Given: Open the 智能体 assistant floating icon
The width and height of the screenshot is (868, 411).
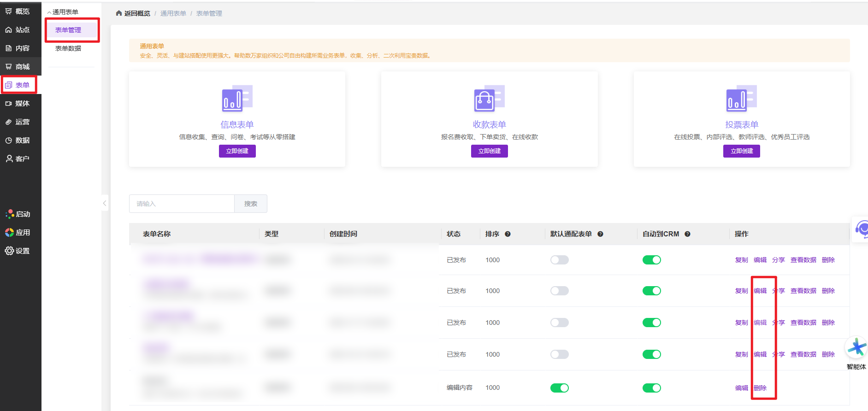Looking at the screenshot, I should coord(856,348).
